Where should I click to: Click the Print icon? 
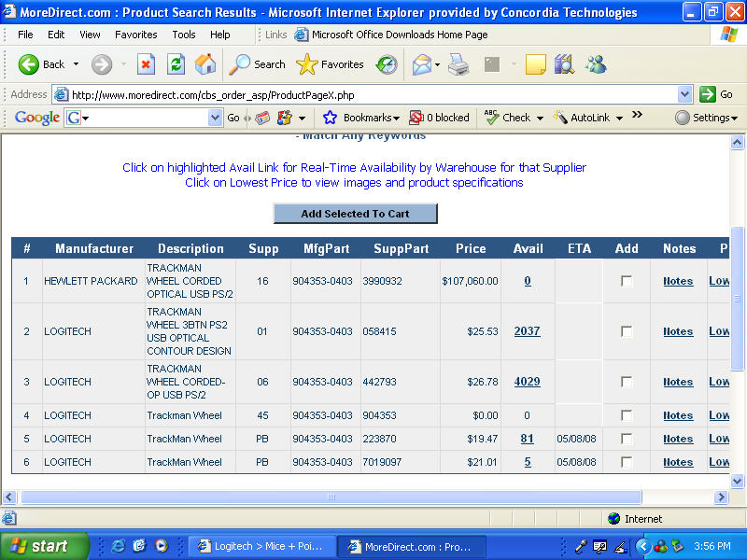pos(458,64)
